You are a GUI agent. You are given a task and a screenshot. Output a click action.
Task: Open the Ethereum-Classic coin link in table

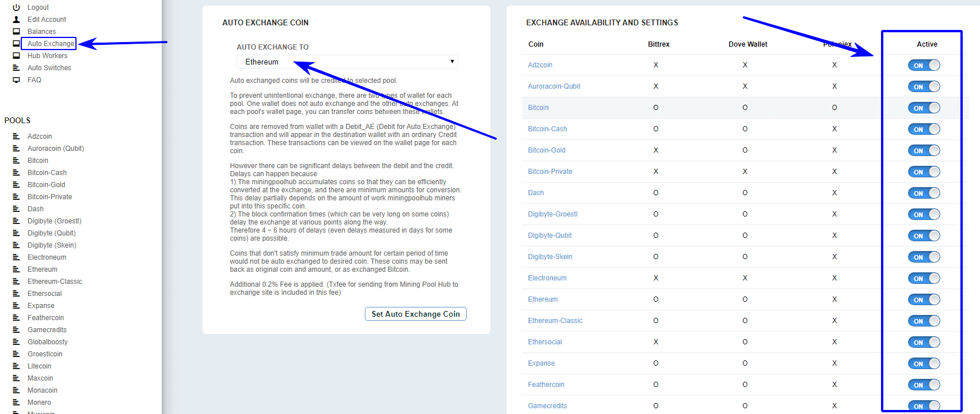point(555,321)
